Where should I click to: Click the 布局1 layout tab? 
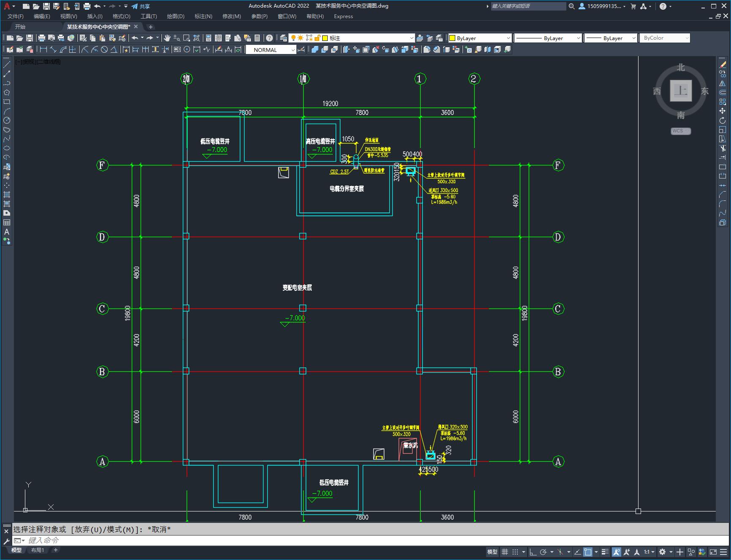pyautogui.click(x=38, y=550)
